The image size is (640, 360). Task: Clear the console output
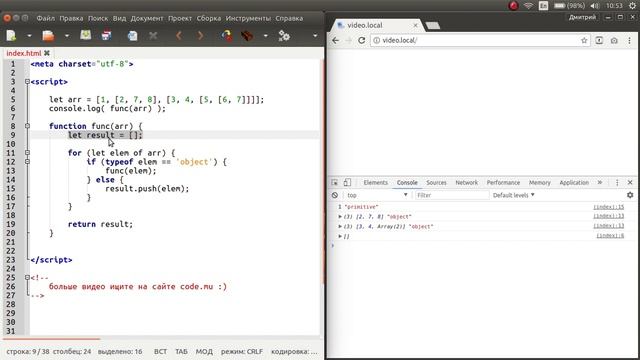click(335, 195)
